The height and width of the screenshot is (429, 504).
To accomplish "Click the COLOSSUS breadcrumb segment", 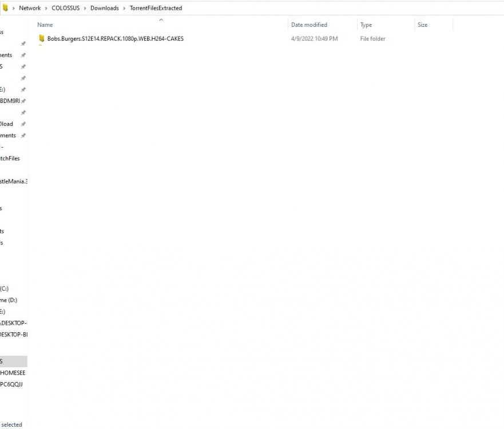I will [66, 8].
